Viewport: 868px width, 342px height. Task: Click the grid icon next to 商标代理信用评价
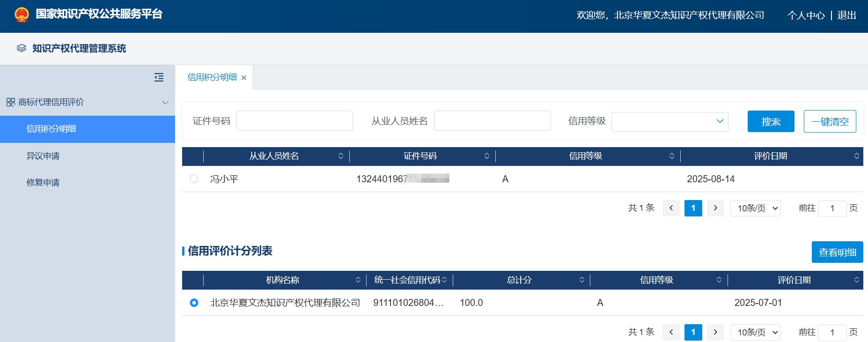11,102
